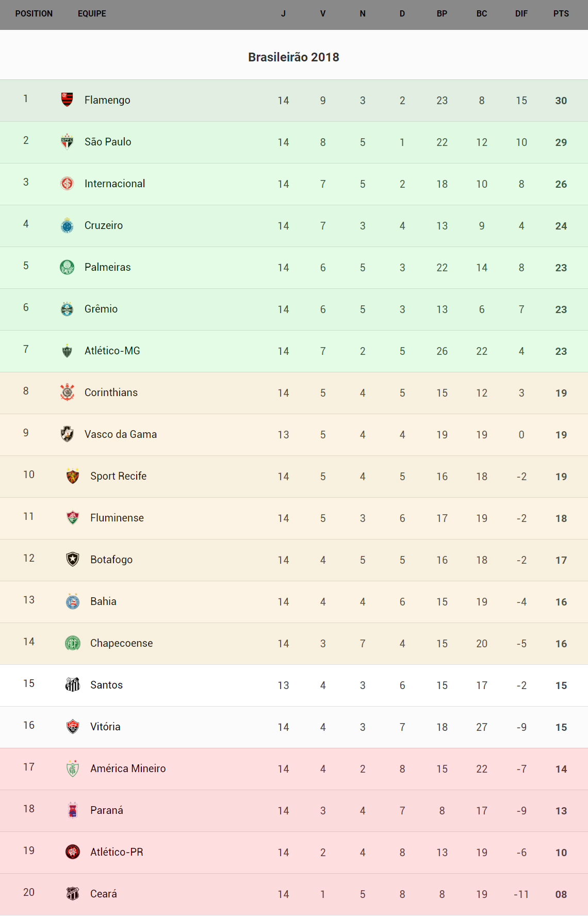This screenshot has height=916, width=588.
Task: Click the Flamengo club crest
Action: click(x=67, y=99)
